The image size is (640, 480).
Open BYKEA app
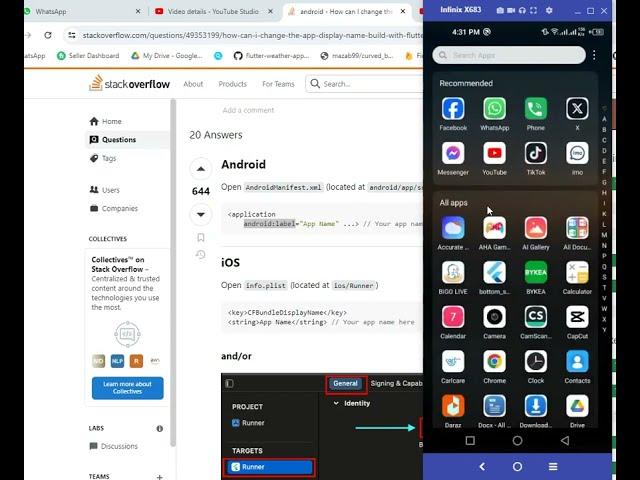(536, 272)
